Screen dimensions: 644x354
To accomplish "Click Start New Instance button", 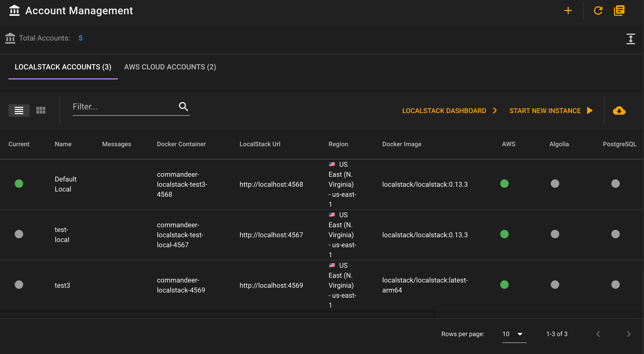I will (551, 111).
